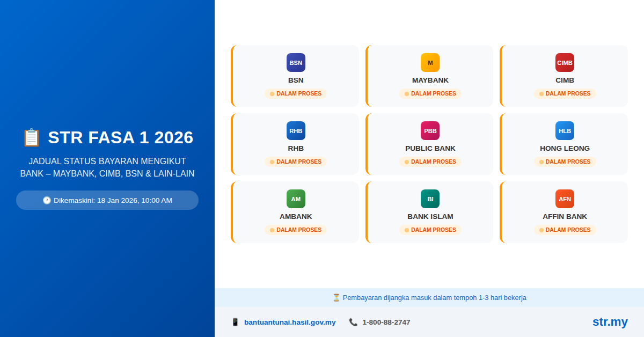Click the Maybank Dalam Proses status badge

coord(430,93)
